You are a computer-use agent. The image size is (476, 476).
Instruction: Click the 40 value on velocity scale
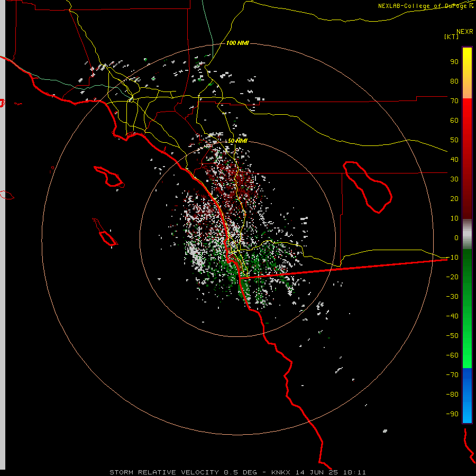pyautogui.click(x=454, y=160)
